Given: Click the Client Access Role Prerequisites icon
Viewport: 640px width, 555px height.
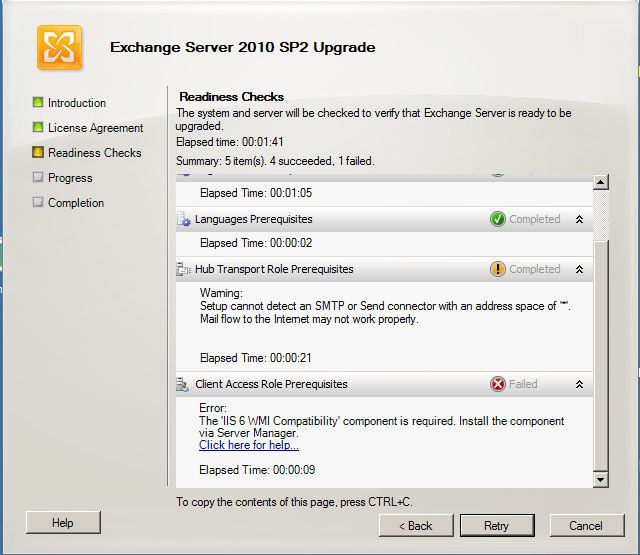Looking at the screenshot, I should [182, 384].
